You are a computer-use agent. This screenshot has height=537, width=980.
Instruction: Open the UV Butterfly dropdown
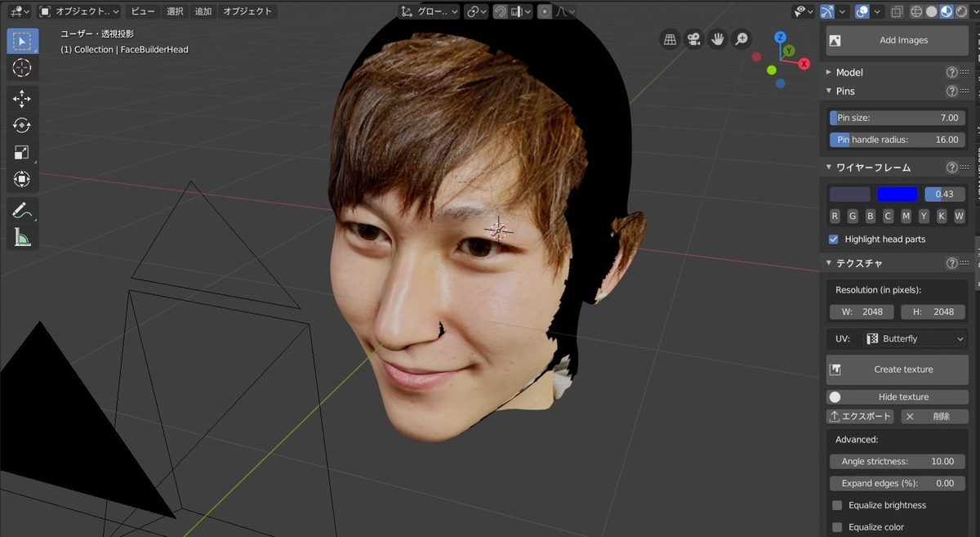pyautogui.click(x=913, y=338)
